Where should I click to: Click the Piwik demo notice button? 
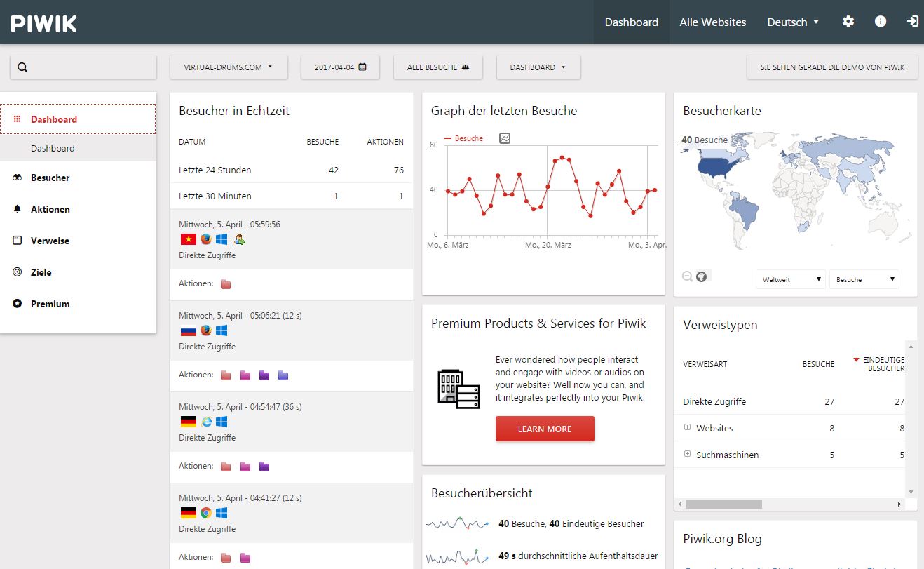(x=832, y=67)
